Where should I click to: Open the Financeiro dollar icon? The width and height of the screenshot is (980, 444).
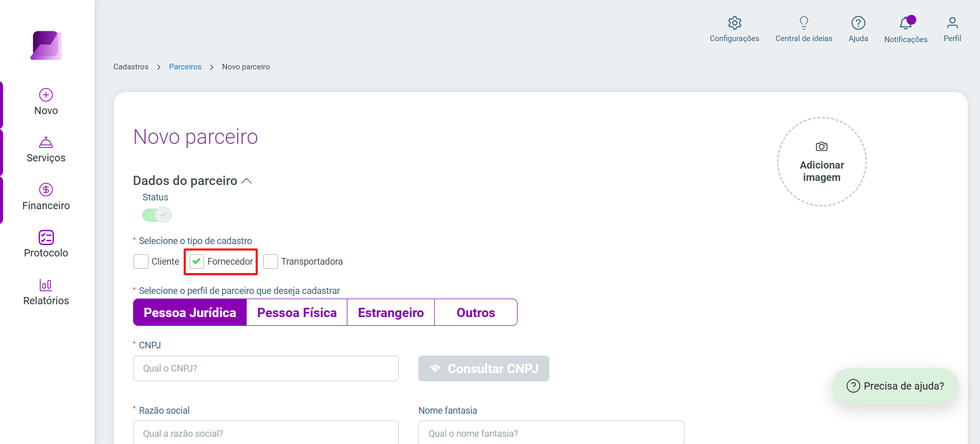[x=46, y=190]
